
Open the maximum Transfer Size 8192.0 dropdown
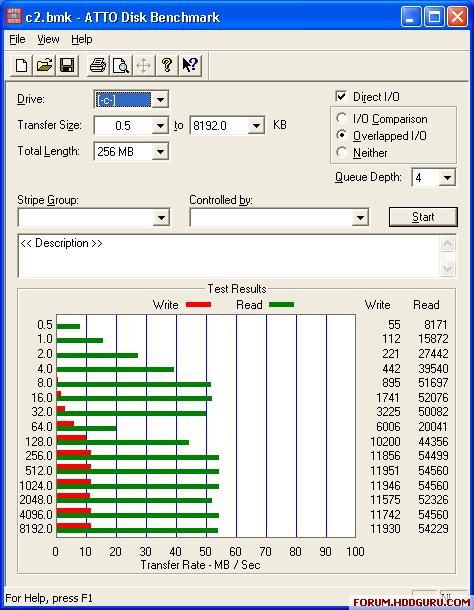[256, 126]
